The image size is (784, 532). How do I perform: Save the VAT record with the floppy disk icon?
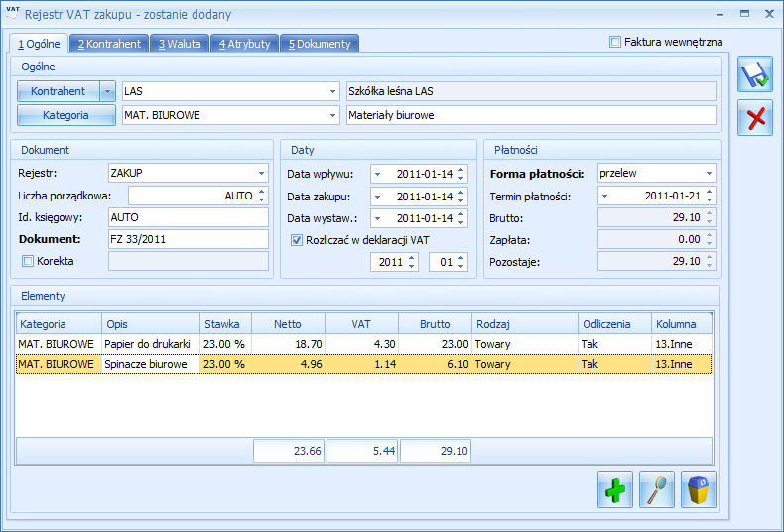tap(755, 74)
